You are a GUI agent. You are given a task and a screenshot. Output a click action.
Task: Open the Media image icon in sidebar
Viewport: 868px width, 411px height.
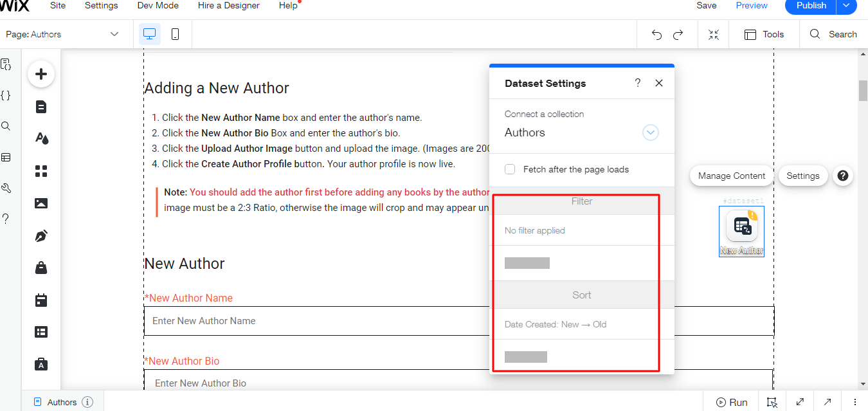tap(41, 203)
